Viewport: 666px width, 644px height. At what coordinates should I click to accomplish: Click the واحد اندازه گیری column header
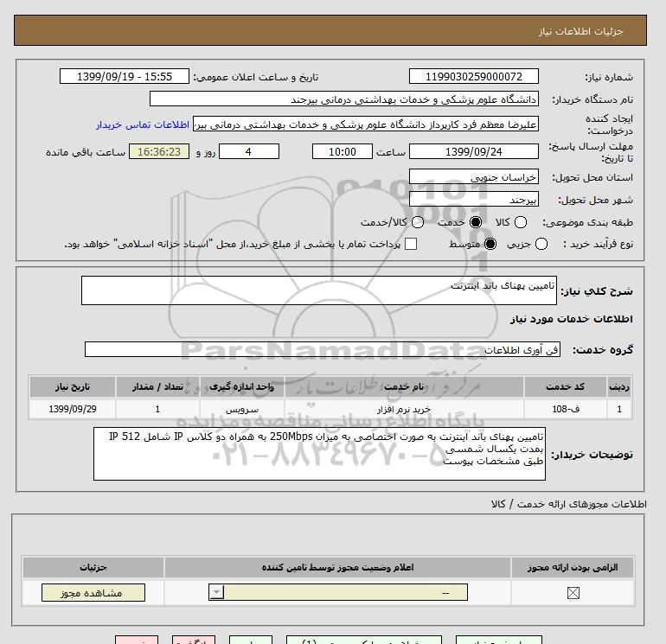coord(242,386)
